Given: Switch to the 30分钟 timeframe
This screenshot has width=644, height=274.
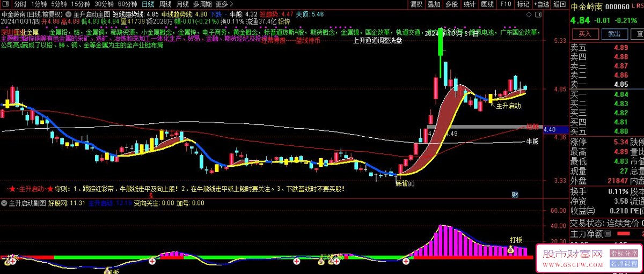Looking at the screenshot, I should (104, 4).
